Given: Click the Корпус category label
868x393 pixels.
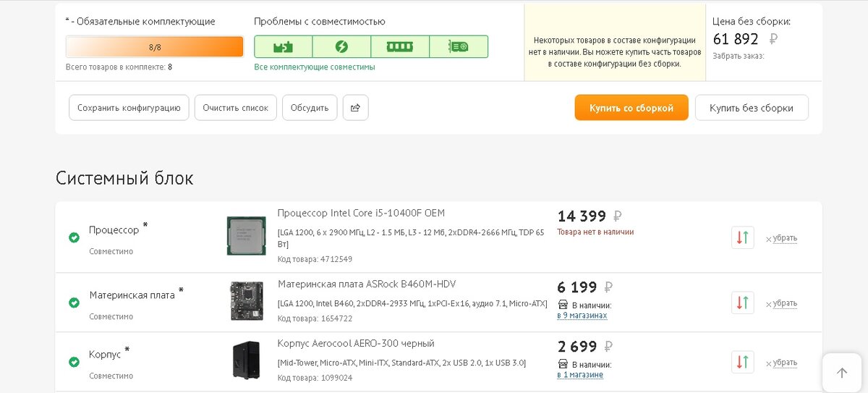Looking at the screenshot, I should (x=105, y=355).
